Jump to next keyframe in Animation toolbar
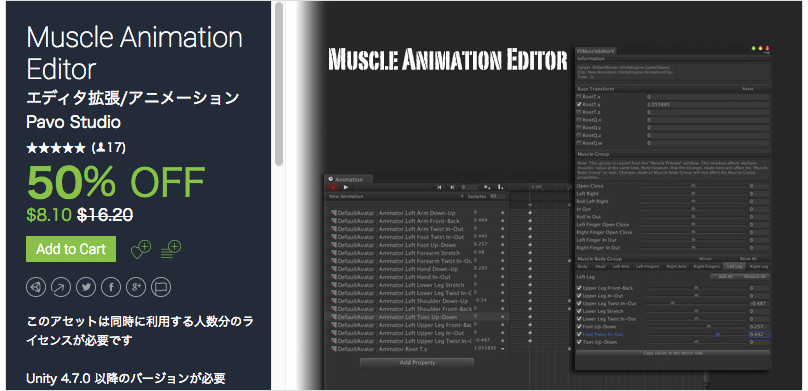The image size is (808, 391). 452,188
